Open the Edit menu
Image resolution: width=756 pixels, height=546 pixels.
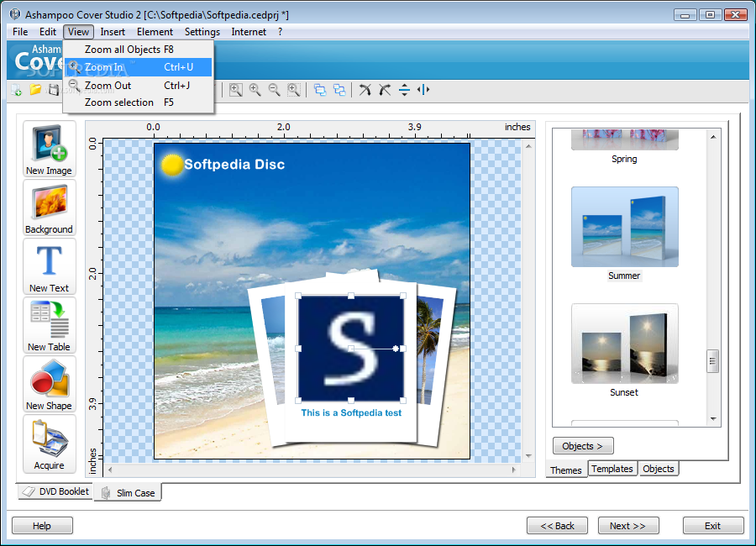pyautogui.click(x=48, y=32)
